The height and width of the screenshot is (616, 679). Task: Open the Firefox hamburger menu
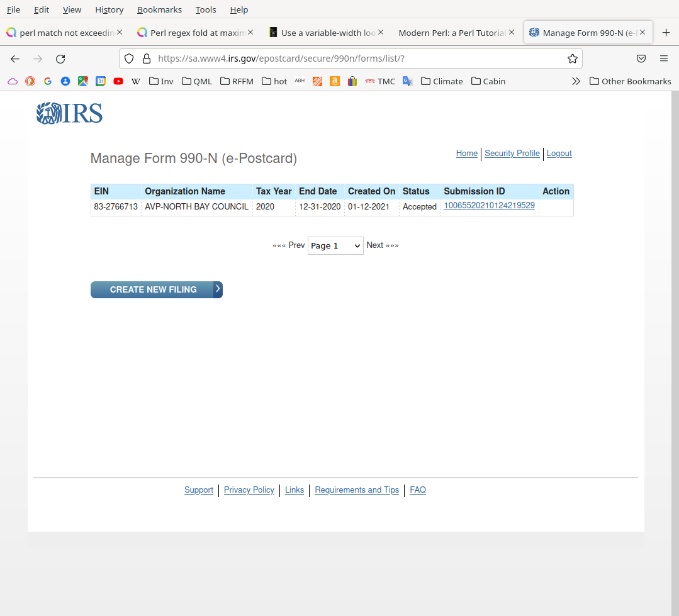coord(663,59)
